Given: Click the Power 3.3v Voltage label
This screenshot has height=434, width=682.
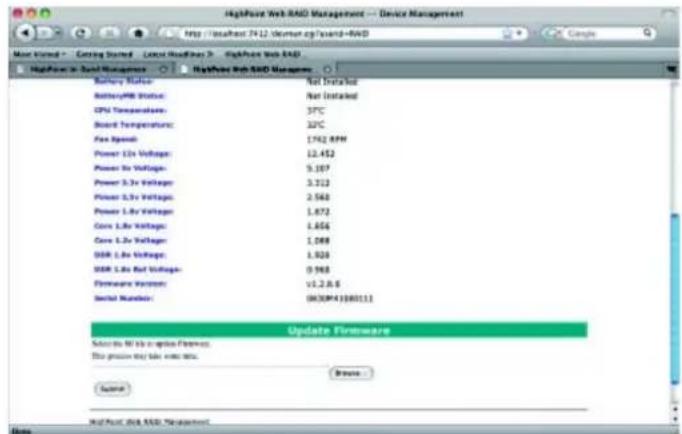Looking at the screenshot, I should (134, 183).
